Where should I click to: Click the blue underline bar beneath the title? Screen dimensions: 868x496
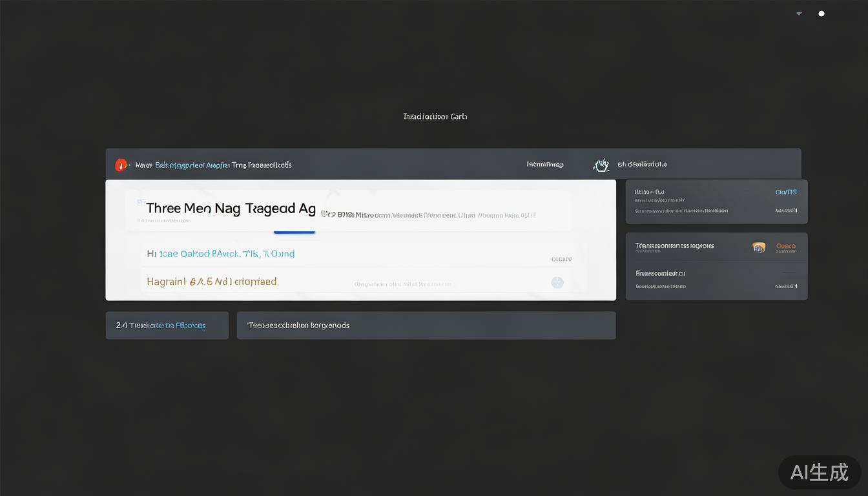click(x=294, y=231)
